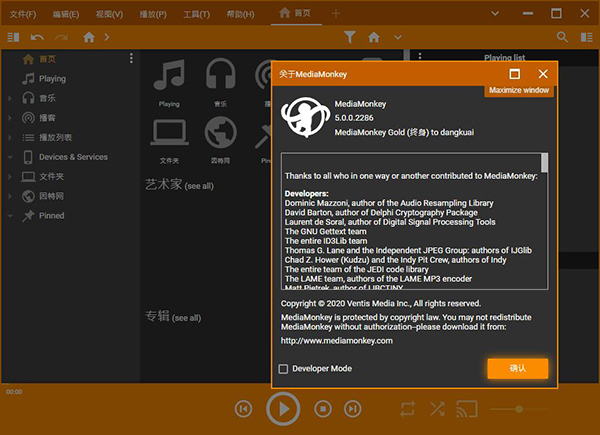Open the 播放(P) menu

click(153, 14)
